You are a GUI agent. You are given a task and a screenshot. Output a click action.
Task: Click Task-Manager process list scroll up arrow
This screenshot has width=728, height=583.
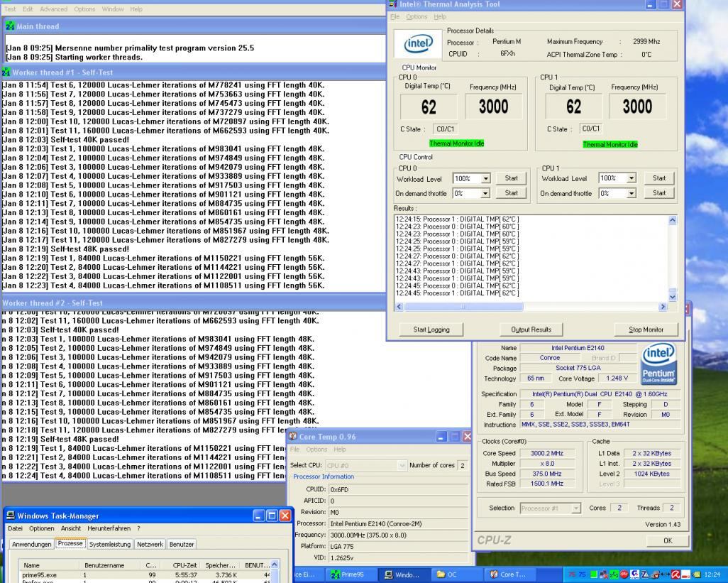click(x=275, y=565)
